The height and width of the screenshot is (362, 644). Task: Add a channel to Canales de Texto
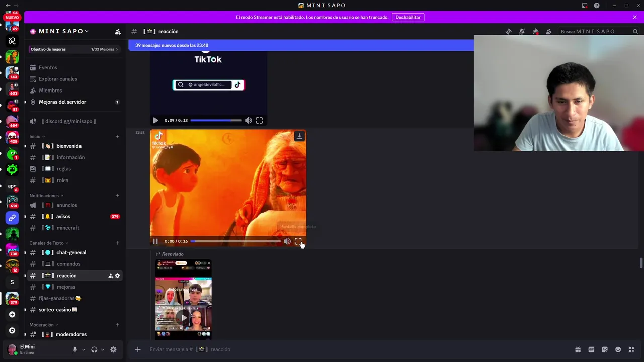pyautogui.click(x=117, y=243)
